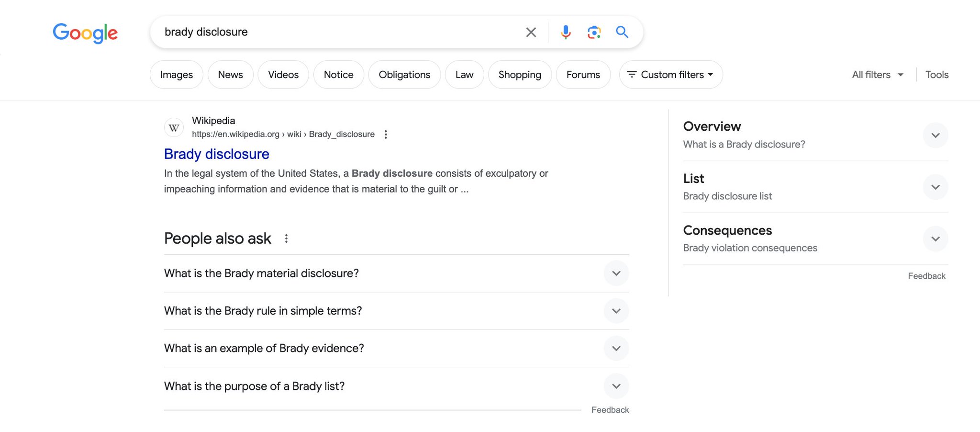This screenshot has width=980, height=432.
Task: Click the 'Brady violation consequences' subtitle
Action: click(x=750, y=248)
